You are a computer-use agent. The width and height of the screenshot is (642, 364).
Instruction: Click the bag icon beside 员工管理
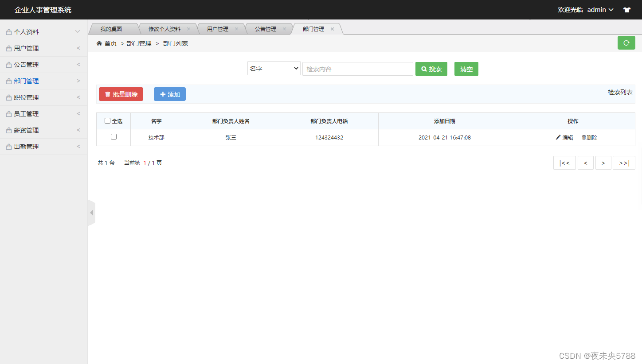coord(9,114)
